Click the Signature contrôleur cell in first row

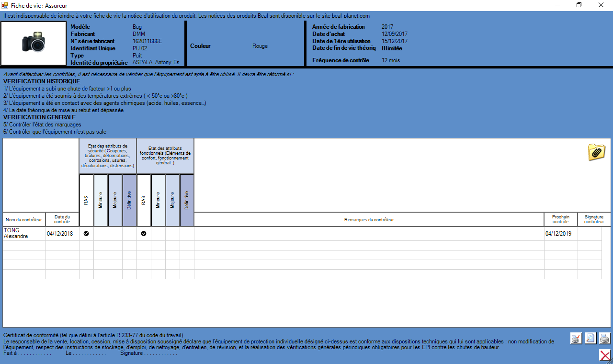[589, 234]
